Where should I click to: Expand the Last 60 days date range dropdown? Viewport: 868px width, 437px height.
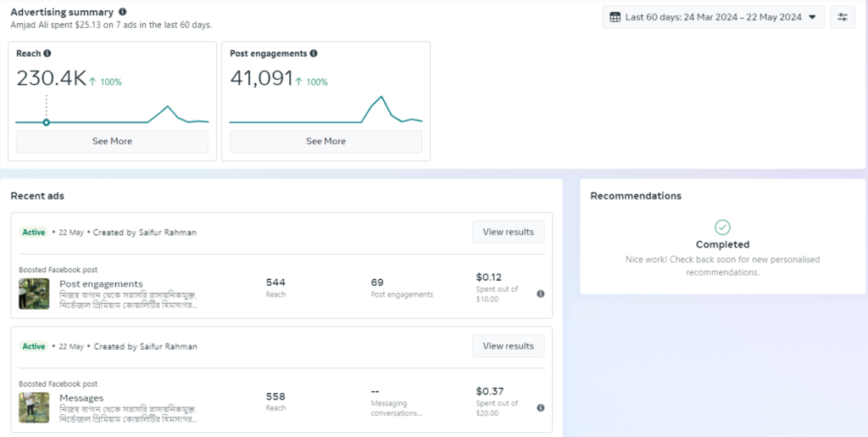point(712,17)
